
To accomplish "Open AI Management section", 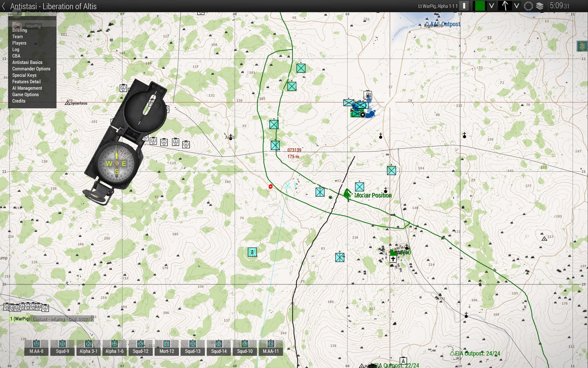I will coord(27,88).
